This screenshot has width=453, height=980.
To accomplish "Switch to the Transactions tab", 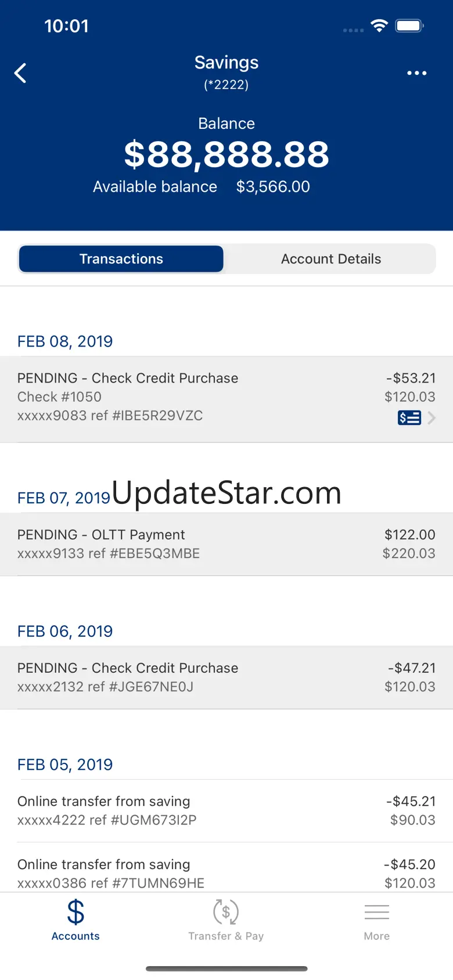I will point(121,259).
